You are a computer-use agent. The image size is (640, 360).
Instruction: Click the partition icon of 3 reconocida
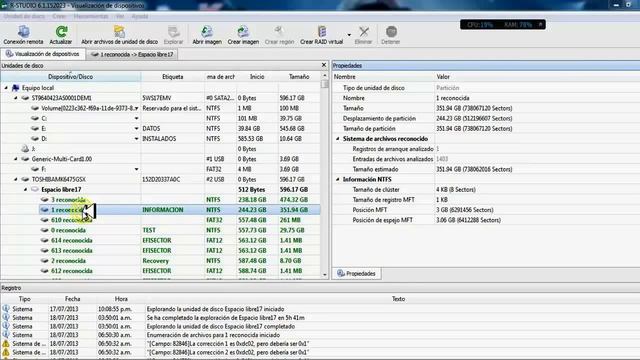(x=45, y=200)
